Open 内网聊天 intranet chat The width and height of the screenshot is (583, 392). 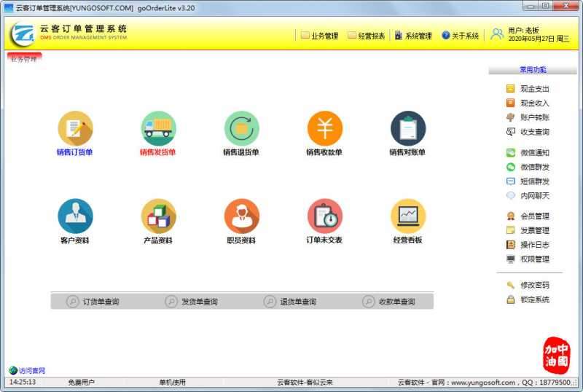[528, 195]
